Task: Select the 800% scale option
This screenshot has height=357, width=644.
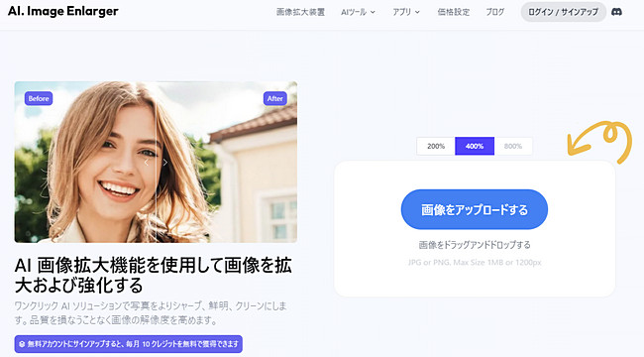Action: click(x=513, y=146)
